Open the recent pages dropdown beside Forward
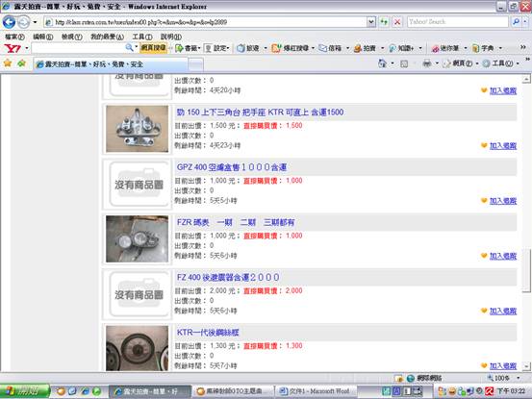The image size is (532, 399). click(35, 22)
